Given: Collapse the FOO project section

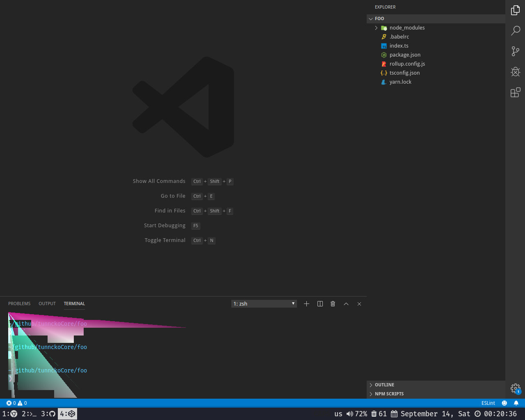Looking at the screenshot, I should (379, 18).
